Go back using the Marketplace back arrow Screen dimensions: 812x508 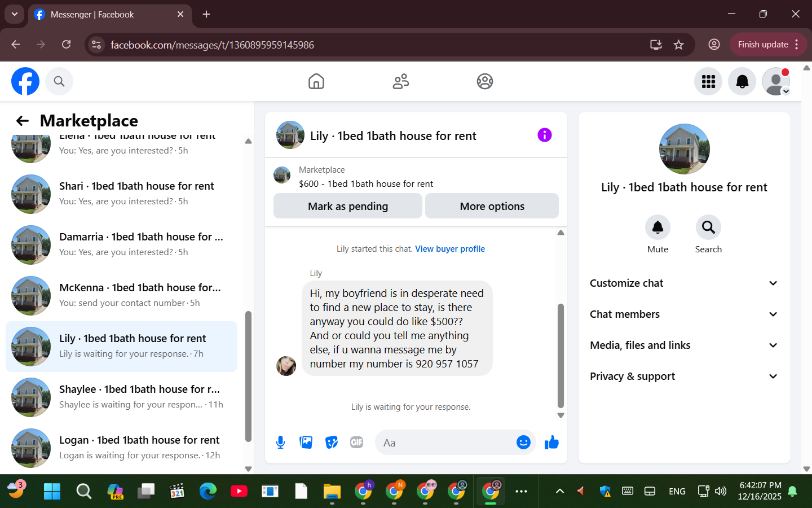[23, 121]
